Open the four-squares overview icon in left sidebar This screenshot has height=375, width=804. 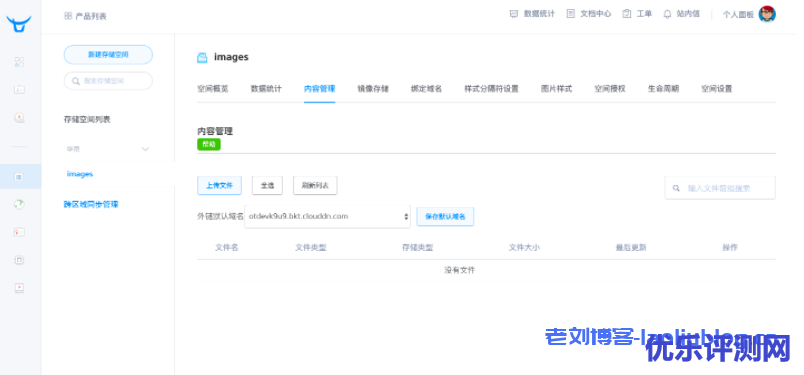(x=19, y=62)
